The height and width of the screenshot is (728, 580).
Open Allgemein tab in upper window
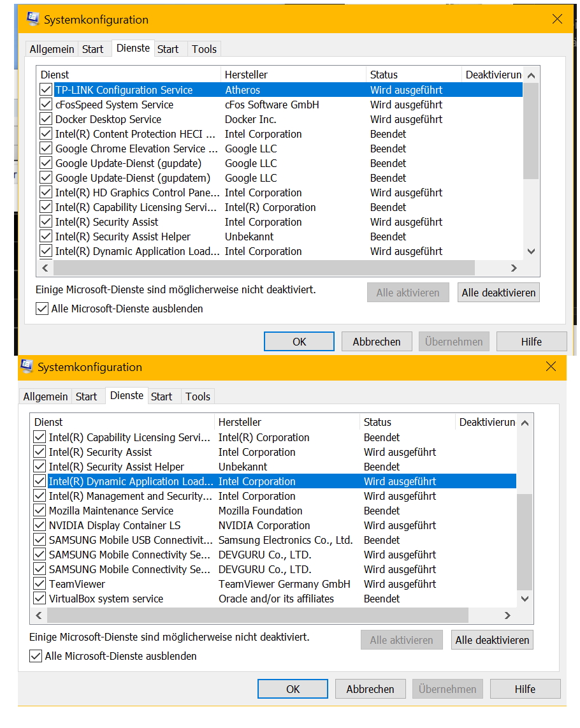click(x=52, y=49)
